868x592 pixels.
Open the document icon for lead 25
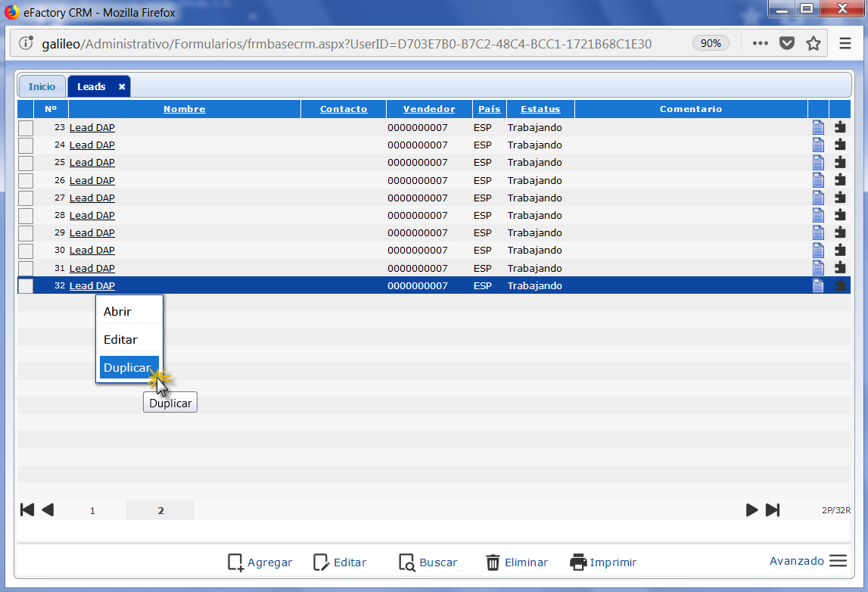818,162
